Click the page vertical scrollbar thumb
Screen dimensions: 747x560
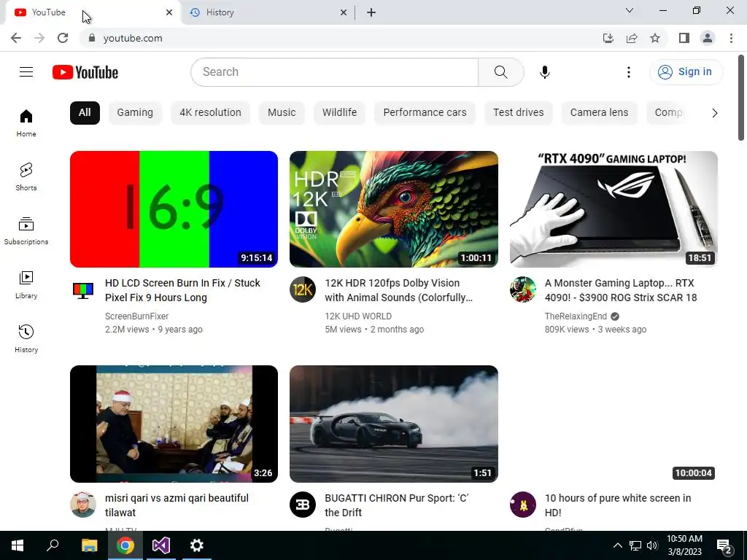click(x=741, y=98)
